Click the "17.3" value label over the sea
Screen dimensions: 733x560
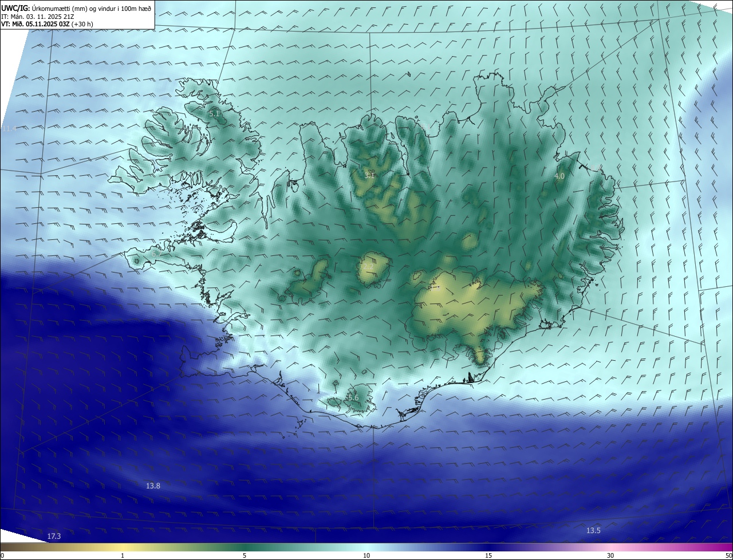54,537
